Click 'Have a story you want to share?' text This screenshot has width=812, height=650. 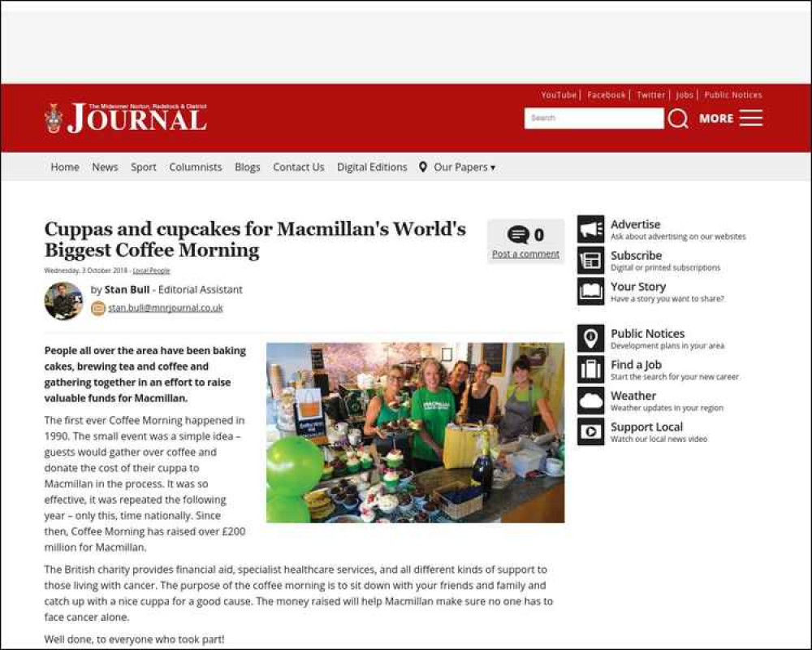[667, 299]
